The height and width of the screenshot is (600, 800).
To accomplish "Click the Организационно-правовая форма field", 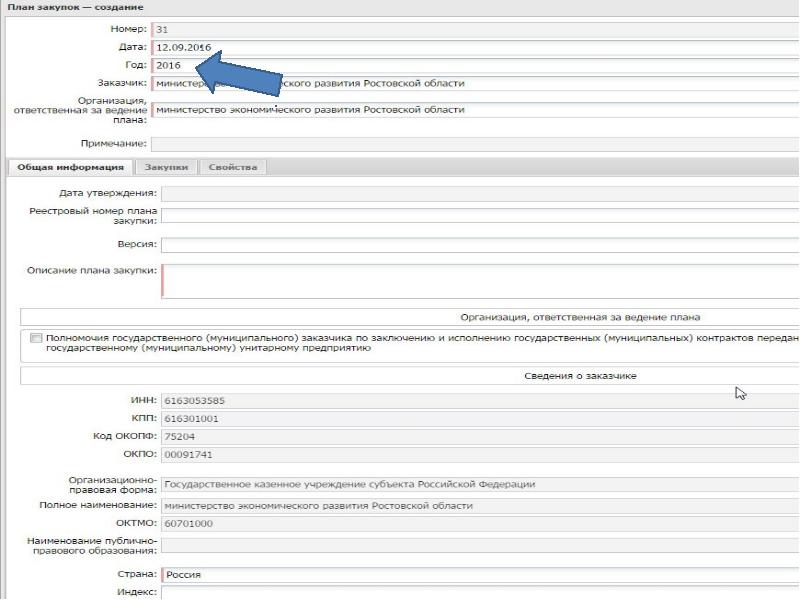I will 481,485.
